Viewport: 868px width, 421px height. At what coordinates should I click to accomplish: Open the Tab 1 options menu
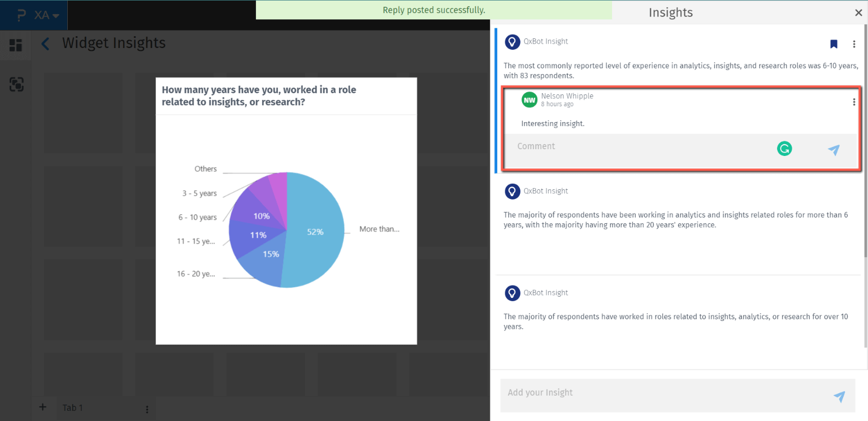146,408
